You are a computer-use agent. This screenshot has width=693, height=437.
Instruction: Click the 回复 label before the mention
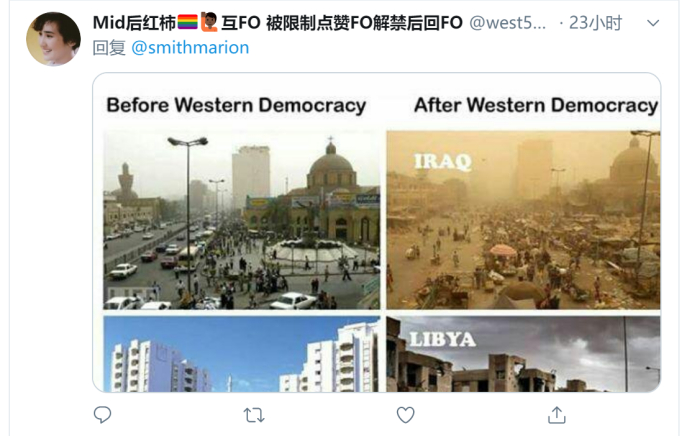(109, 47)
